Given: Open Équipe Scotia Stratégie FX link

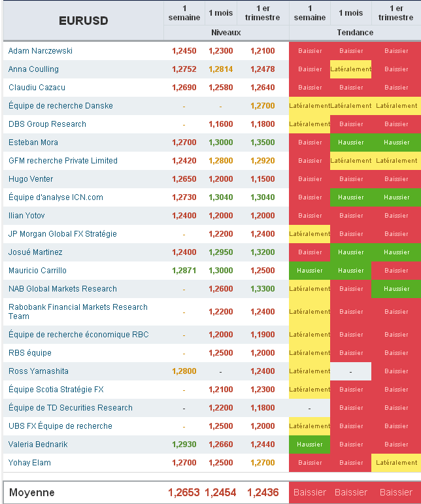Looking at the screenshot, I should coord(56,390).
